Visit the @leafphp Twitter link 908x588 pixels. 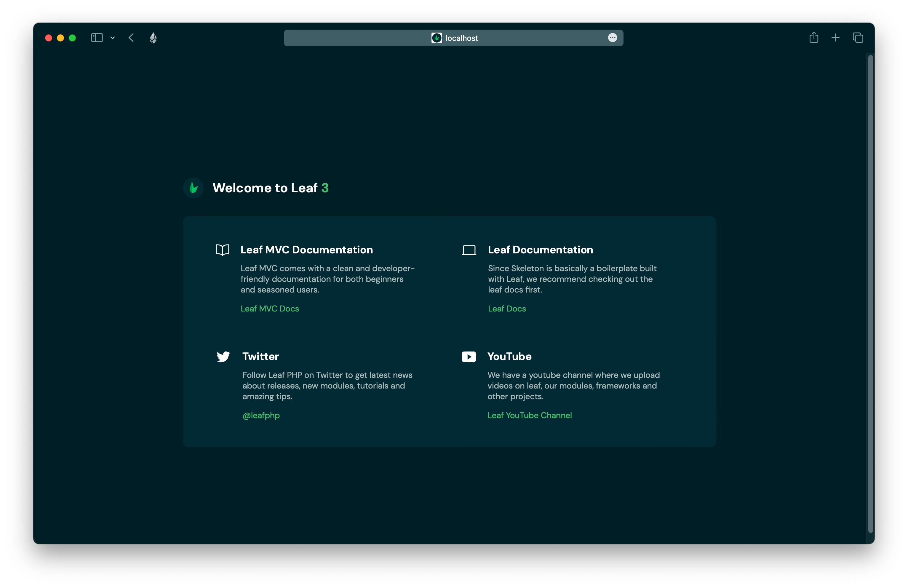(261, 415)
